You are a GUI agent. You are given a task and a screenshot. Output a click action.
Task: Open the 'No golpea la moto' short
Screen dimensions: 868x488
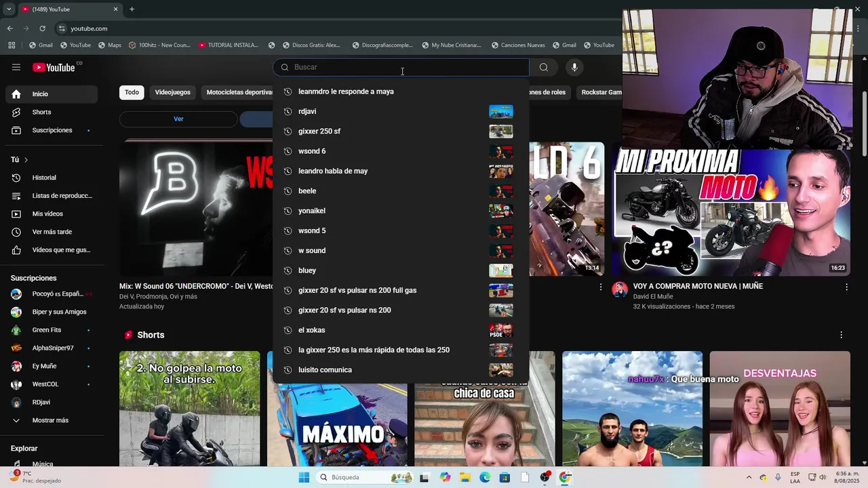click(189, 409)
